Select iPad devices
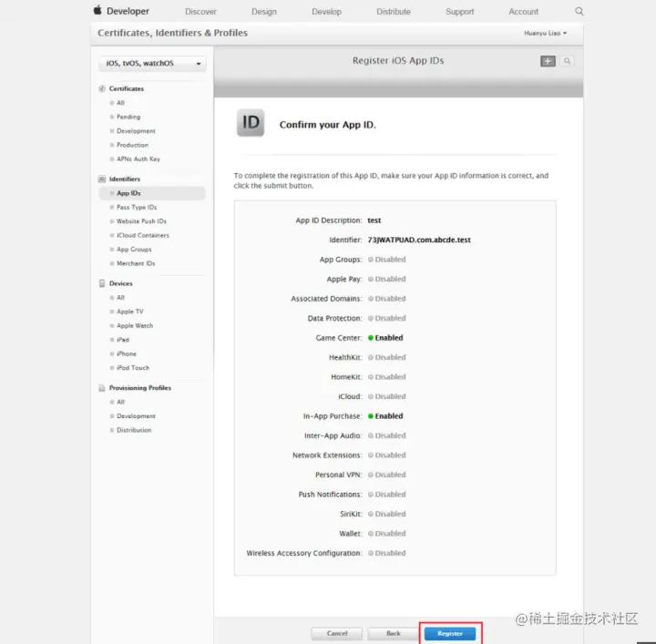 tap(123, 340)
